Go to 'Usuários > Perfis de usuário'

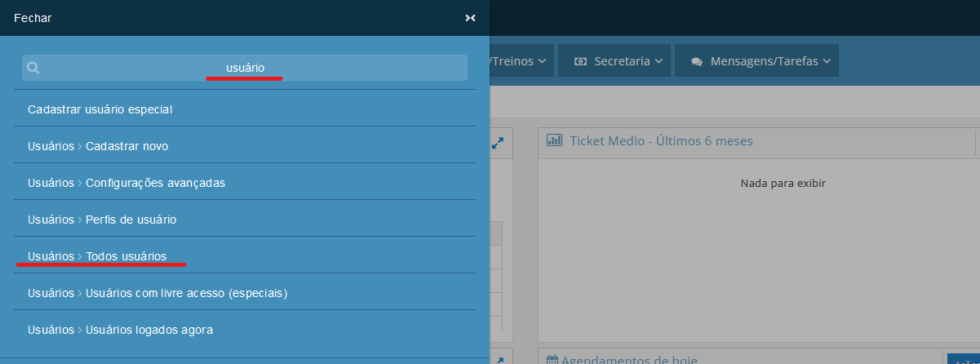(102, 220)
